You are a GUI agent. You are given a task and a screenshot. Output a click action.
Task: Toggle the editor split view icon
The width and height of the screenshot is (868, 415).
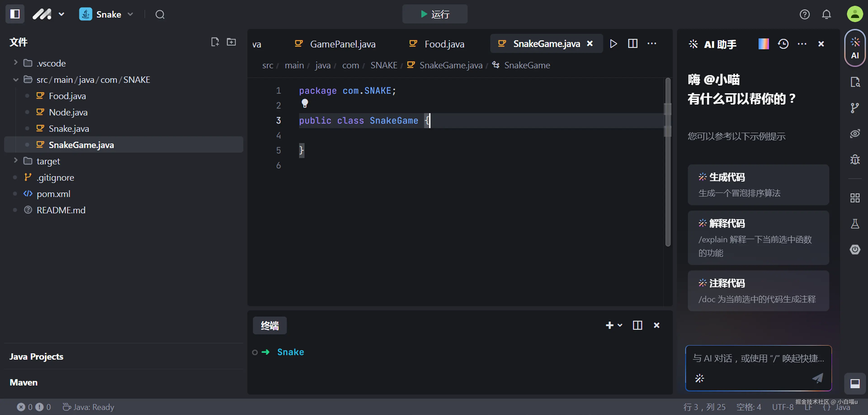point(632,43)
